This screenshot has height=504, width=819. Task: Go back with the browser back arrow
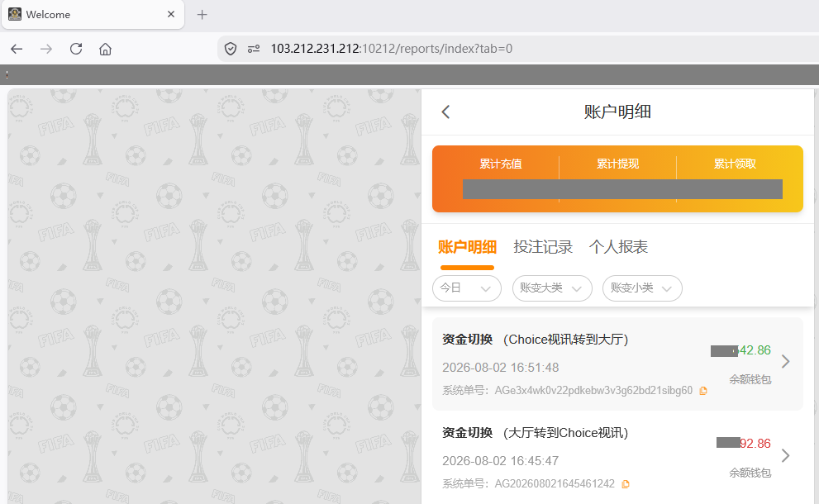(17, 49)
